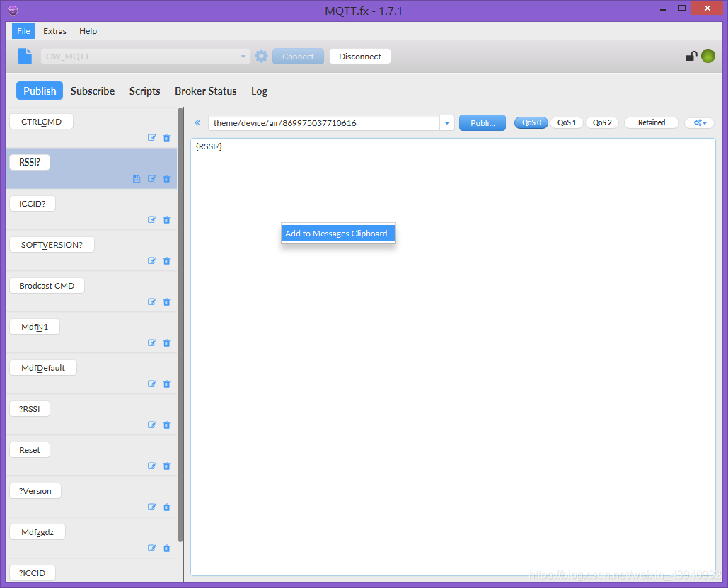Edit the MdfDefault message entry
Viewport: 728px width, 588px height.
tap(152, 384)
